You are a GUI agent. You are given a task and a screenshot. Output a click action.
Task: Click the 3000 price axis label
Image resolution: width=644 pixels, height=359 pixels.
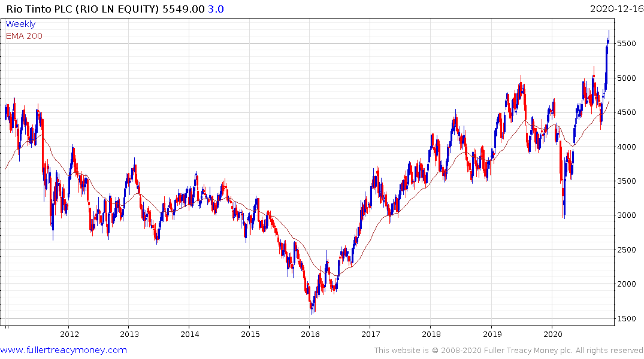point(627,215)
